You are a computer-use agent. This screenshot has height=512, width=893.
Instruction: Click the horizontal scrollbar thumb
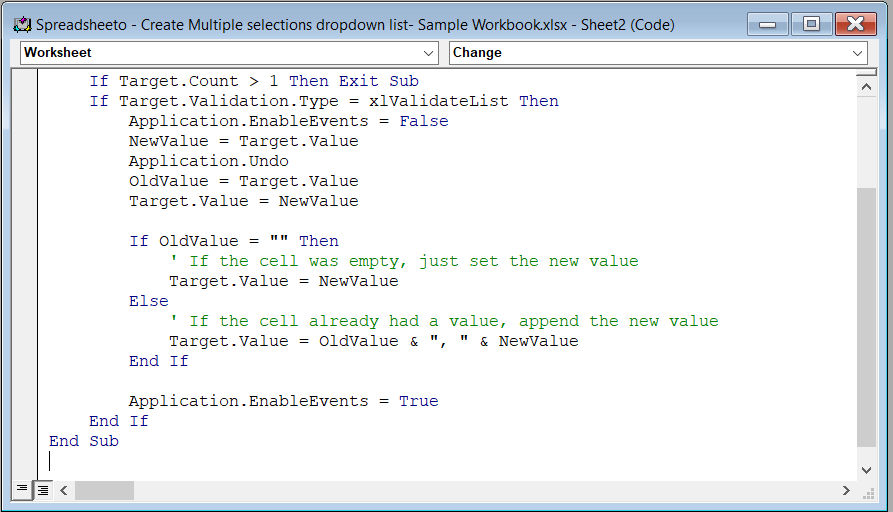[104, 490]
